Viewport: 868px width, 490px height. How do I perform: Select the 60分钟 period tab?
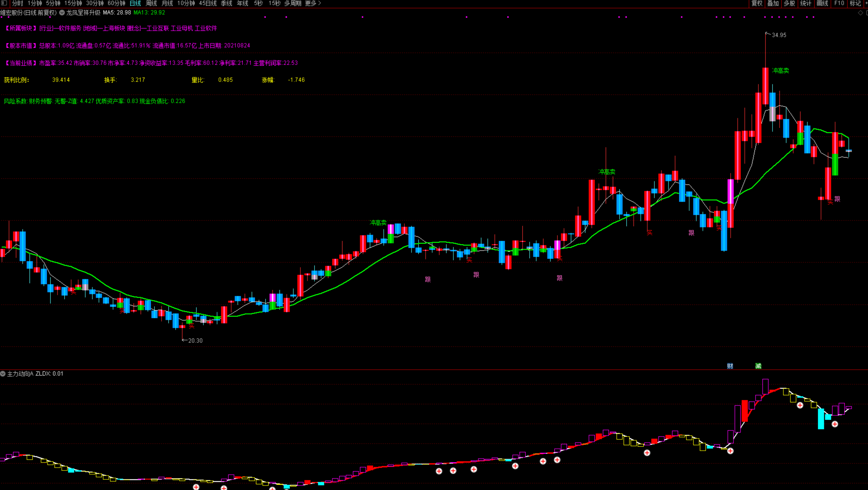116,3
